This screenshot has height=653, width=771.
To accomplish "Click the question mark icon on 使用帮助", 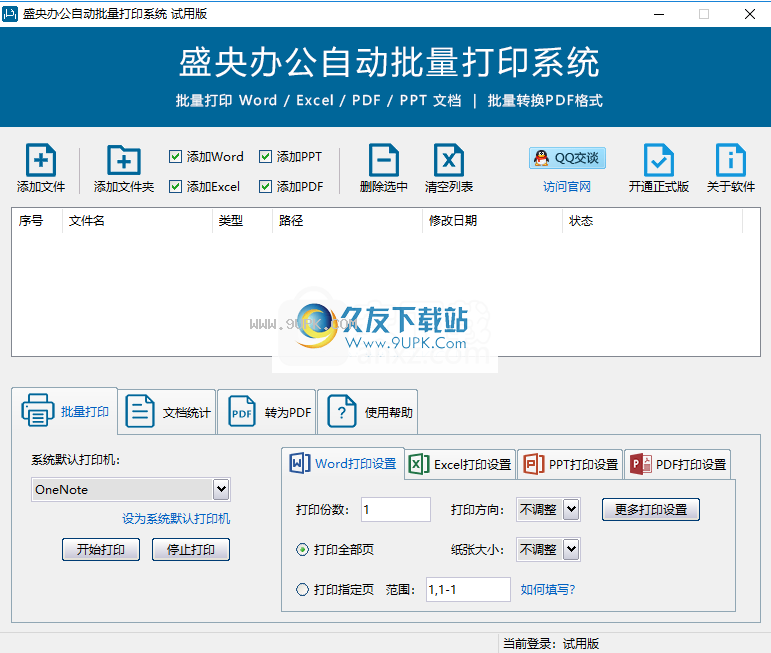I will 342,411.
